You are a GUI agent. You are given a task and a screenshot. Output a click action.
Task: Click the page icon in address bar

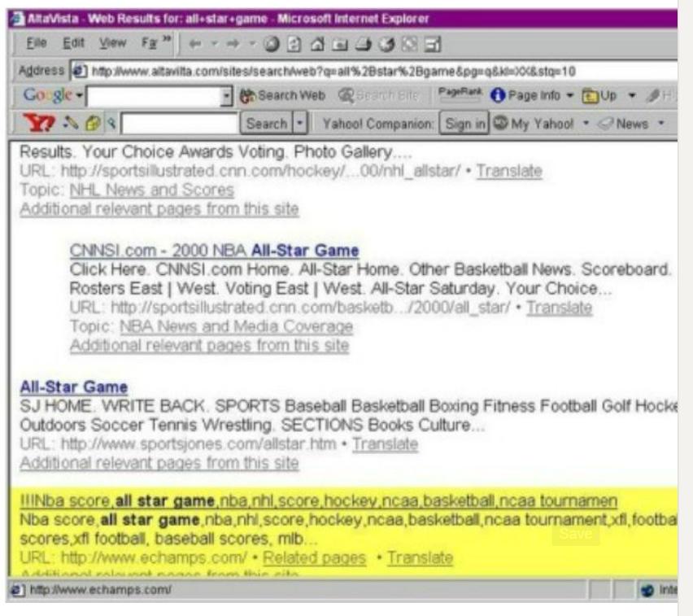[79, 71]
